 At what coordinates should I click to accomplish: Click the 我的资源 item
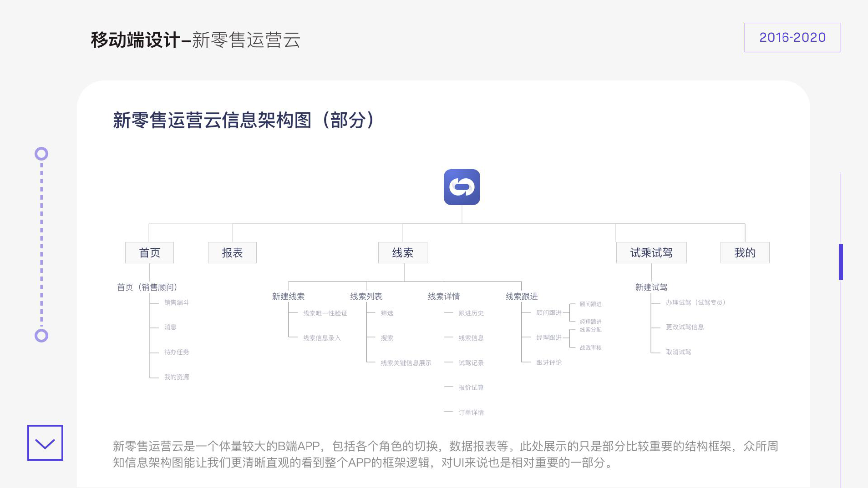pyautogui.click(x=177, y=377)
